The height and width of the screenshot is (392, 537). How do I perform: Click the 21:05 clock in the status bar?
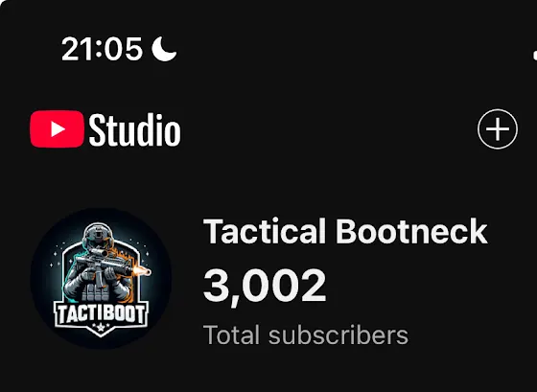(102, 49)
